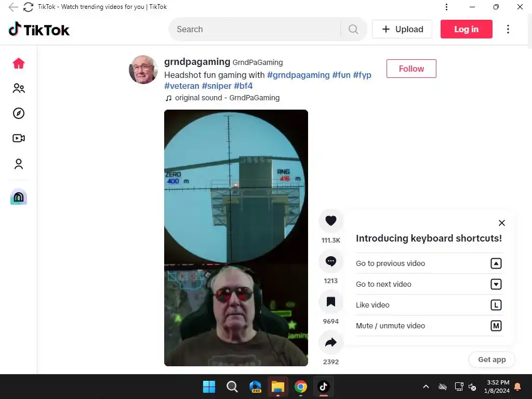Open Google Chrome from taskbar
The height and width of the screenshot is (399, 532).
(x=301, y=387)
